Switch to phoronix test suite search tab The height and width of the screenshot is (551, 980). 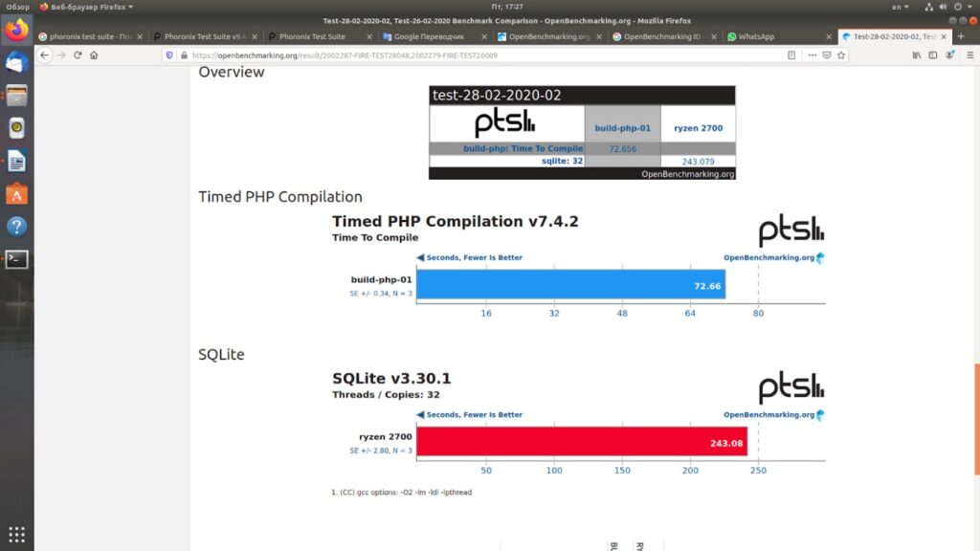[91, 36]
